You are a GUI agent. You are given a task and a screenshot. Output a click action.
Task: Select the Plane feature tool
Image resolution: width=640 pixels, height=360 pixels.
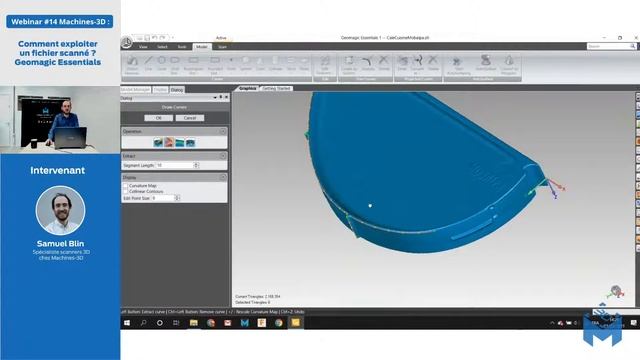304,63
